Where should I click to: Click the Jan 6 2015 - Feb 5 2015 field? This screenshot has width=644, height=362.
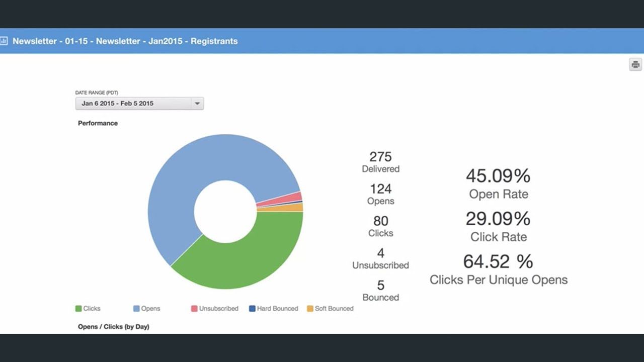point(133,104)
